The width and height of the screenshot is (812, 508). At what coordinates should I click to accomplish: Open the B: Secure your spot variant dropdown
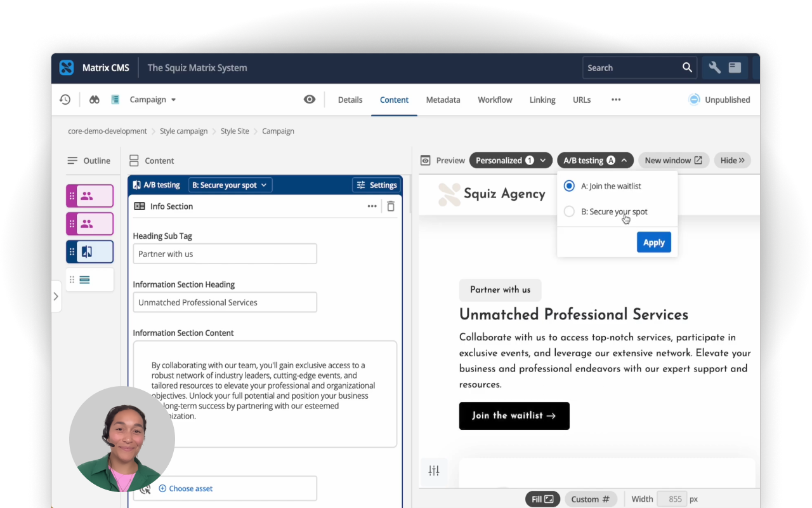point(230,185)
